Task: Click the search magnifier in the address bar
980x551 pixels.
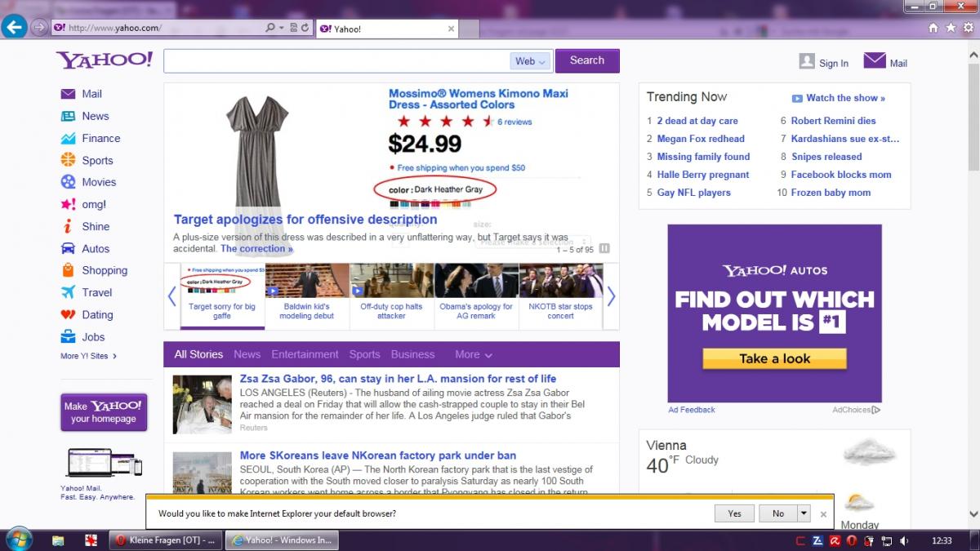Action: point(270,28)
